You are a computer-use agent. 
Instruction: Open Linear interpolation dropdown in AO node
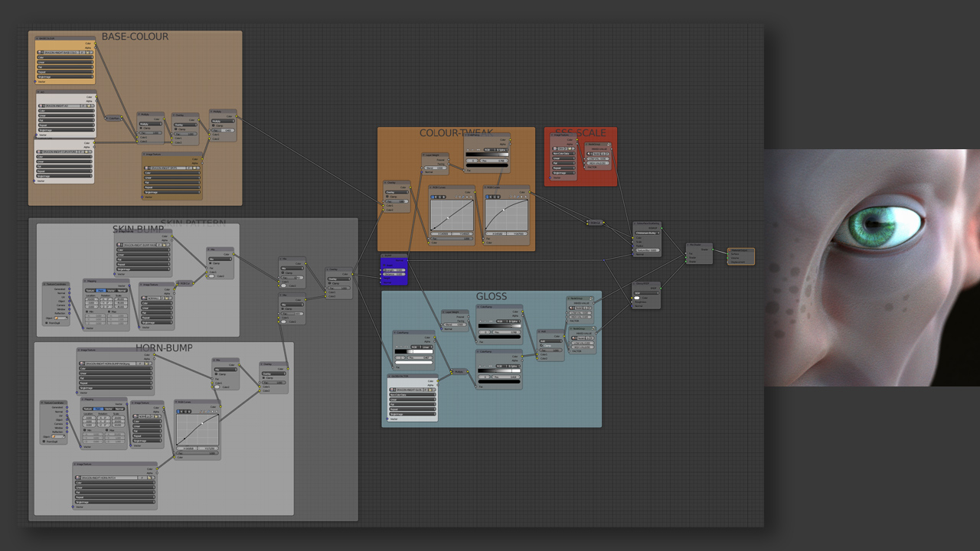pyautogui.click(x=67, y=116)
